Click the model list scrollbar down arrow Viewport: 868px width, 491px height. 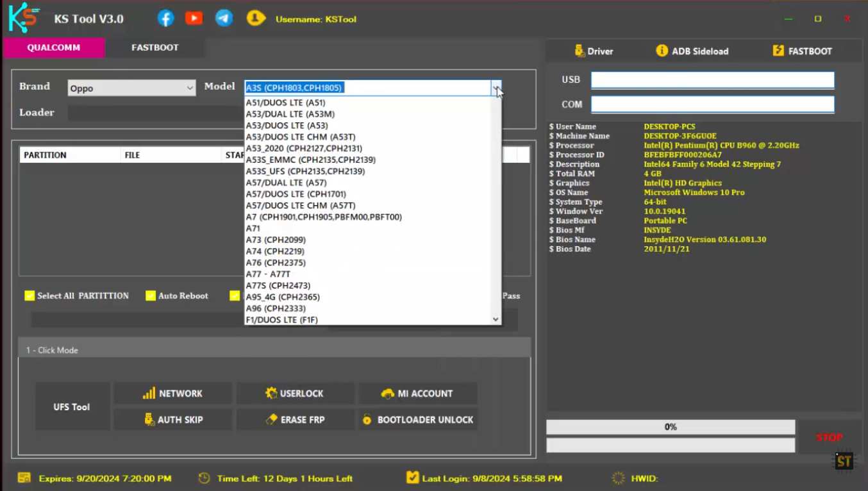(x=496, y=319)
